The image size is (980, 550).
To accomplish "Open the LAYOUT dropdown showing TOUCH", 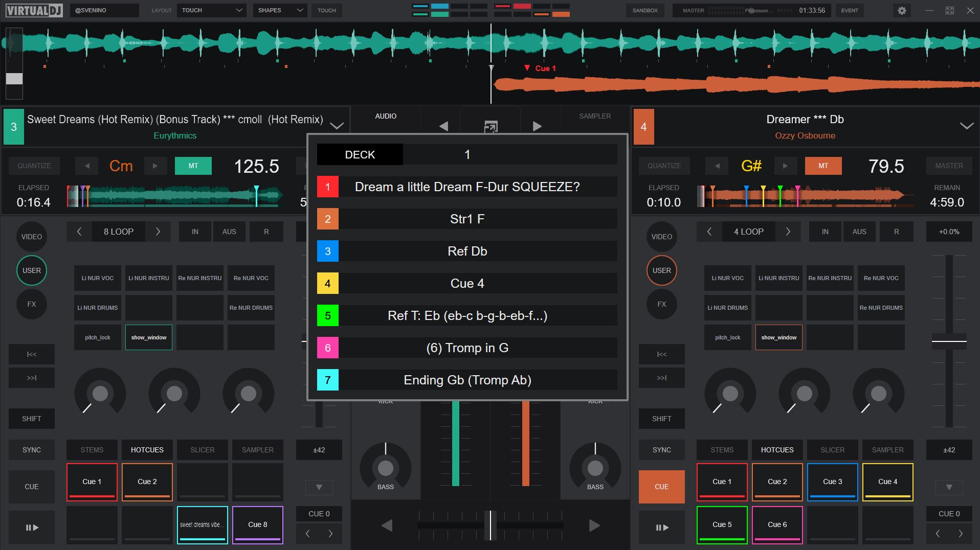I will 211,10.
